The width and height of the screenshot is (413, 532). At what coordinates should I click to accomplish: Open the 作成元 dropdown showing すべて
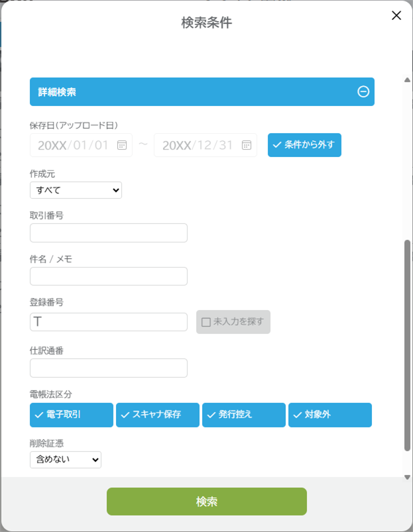(76, 190)
